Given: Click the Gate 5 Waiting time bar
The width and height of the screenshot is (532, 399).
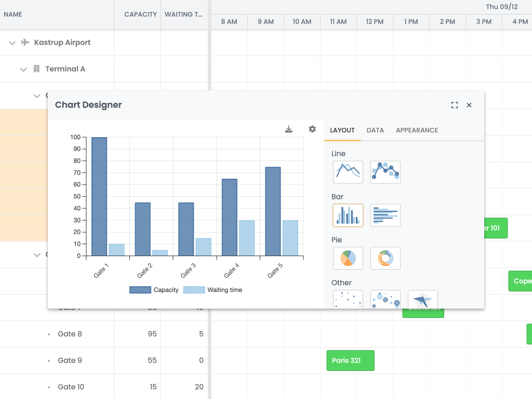Looking at the screenshot, I should (x=290, y=238).
